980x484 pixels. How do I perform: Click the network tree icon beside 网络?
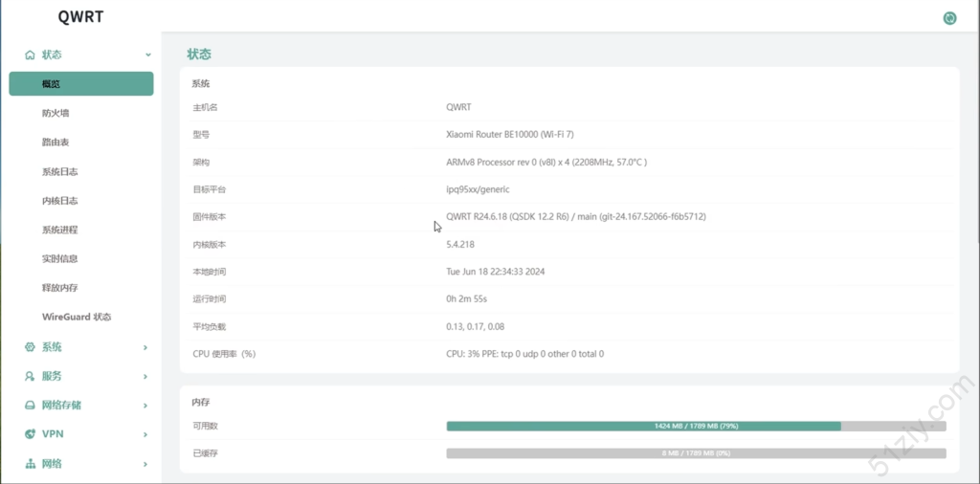point(30,464)
